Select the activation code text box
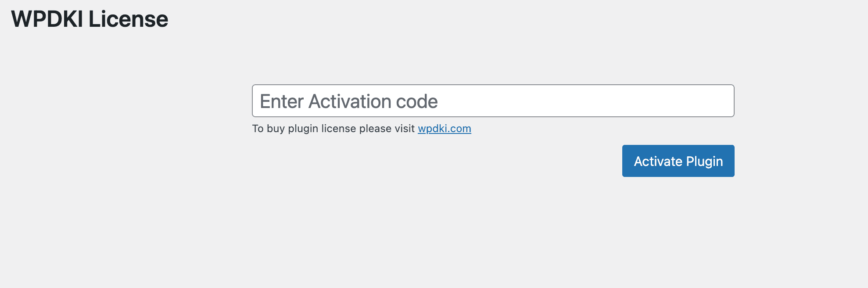 (x=493, y=101)
